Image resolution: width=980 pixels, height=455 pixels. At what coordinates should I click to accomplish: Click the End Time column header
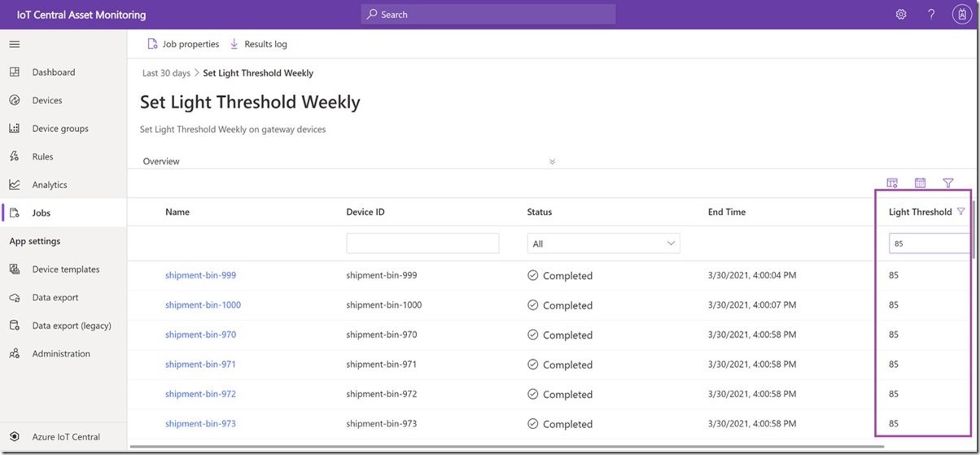pyautogui.click(x=727, y=212)
